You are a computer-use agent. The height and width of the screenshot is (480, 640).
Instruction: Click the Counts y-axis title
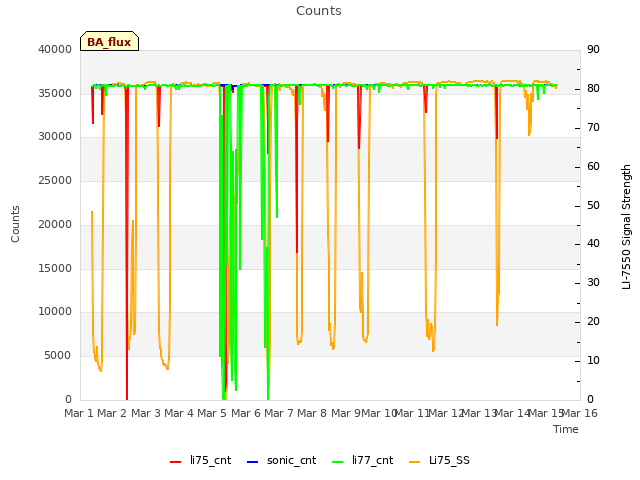15,224
